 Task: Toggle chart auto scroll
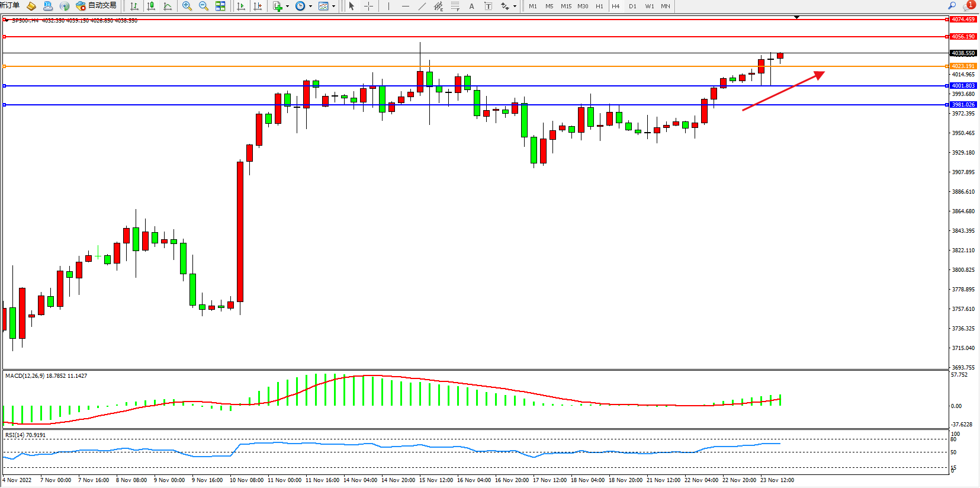tap(241, 6)
